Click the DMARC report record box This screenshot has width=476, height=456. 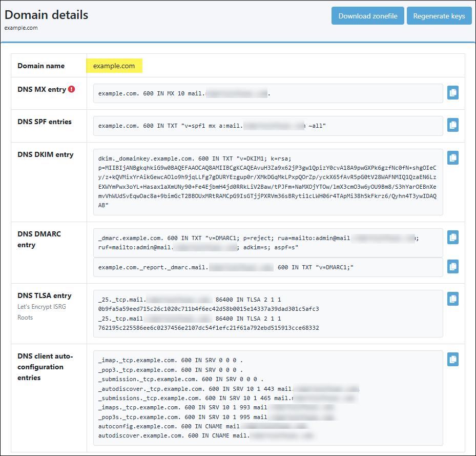point(267,267)
